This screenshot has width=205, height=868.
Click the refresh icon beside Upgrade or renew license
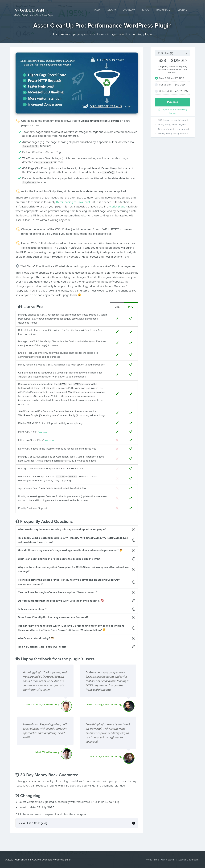[x=159, y=110]
